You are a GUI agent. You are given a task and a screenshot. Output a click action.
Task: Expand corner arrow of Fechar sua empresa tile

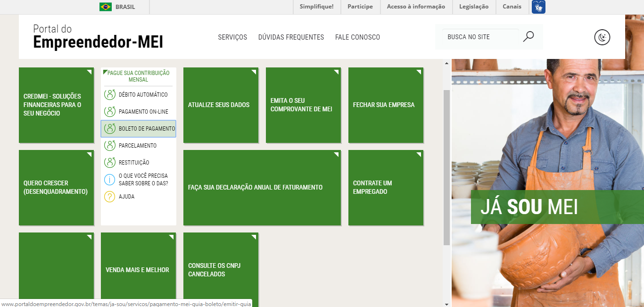(x=418, y=72)
